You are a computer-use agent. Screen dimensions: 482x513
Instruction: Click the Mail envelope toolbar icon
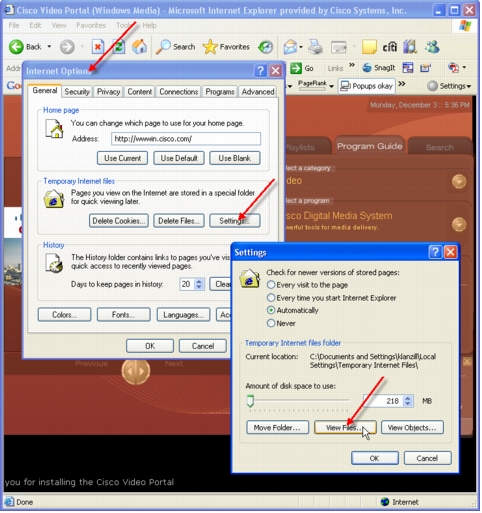click(290, 47)
